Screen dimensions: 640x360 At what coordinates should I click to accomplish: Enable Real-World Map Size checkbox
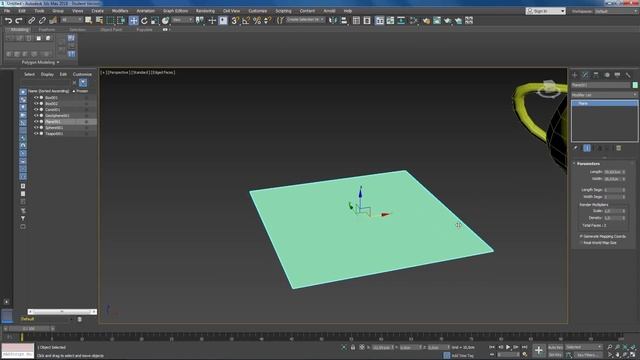coord(581,243)
